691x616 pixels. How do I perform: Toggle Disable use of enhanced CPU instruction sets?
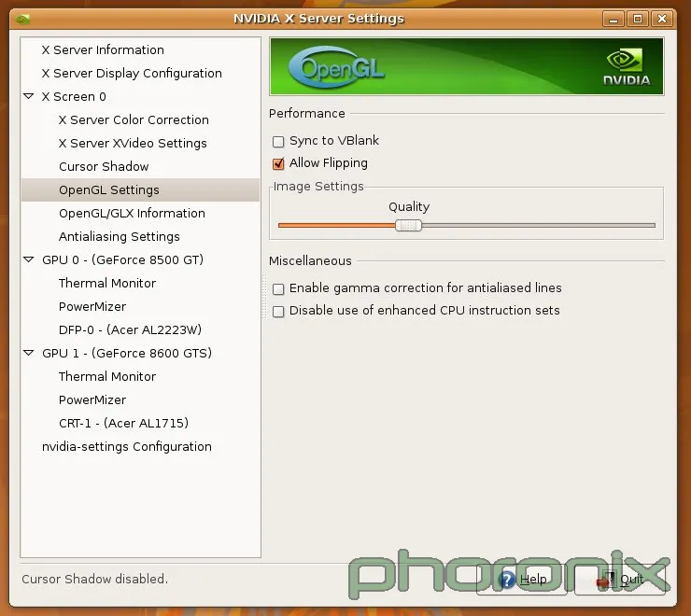point(278,312)
